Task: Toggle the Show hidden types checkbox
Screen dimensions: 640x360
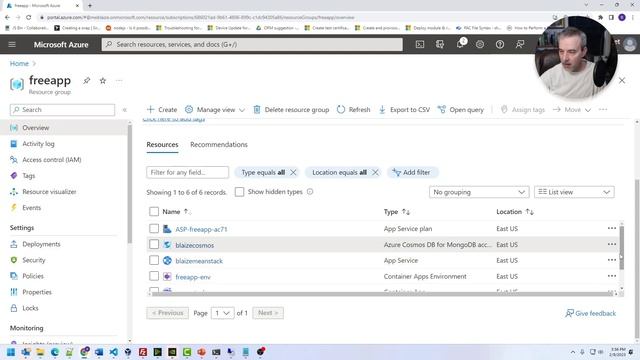Action: pos(239,192)
